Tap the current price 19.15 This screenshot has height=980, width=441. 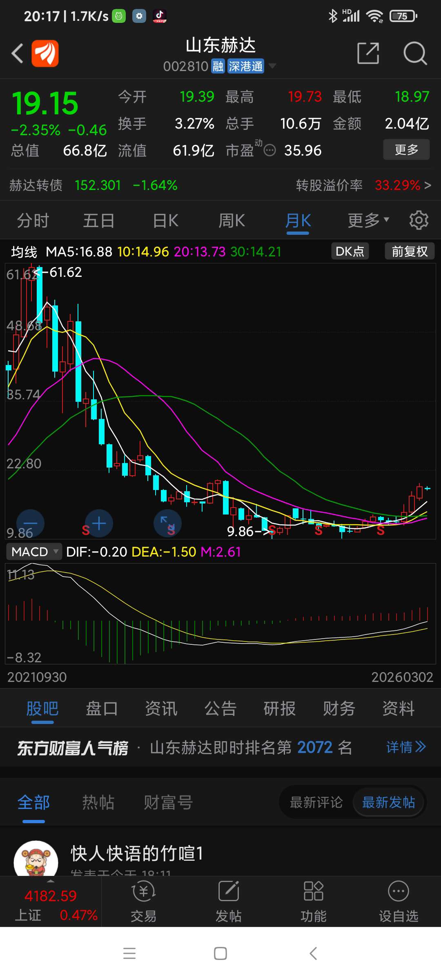(45, 103)
